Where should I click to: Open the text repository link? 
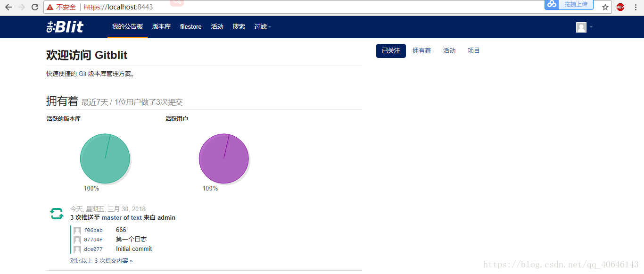coord(136,218)
